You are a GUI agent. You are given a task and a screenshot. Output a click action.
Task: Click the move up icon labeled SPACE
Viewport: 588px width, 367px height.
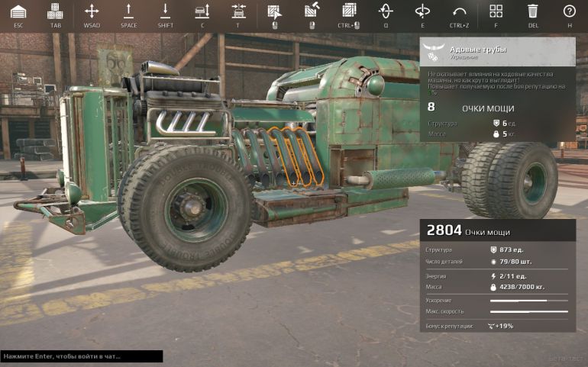coord(128,11)
